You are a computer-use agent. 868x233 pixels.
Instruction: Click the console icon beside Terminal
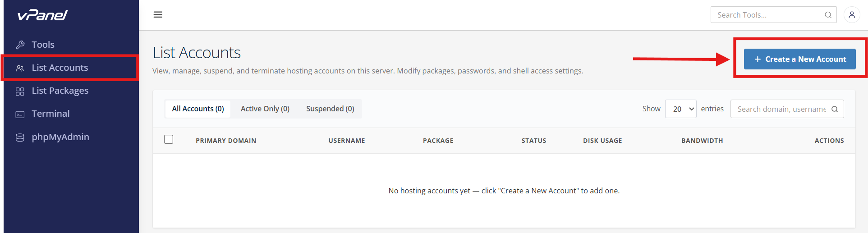(20, 114)
